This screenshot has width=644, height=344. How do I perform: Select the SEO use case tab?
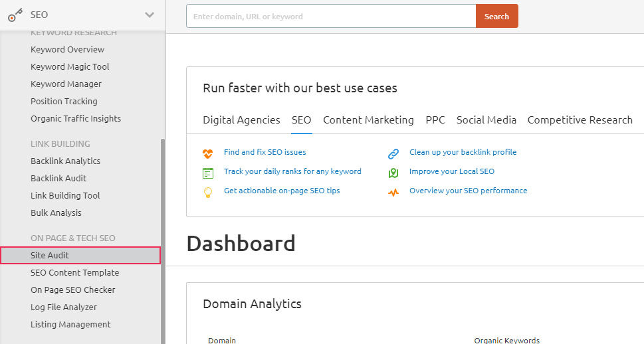tap(302, 120)
